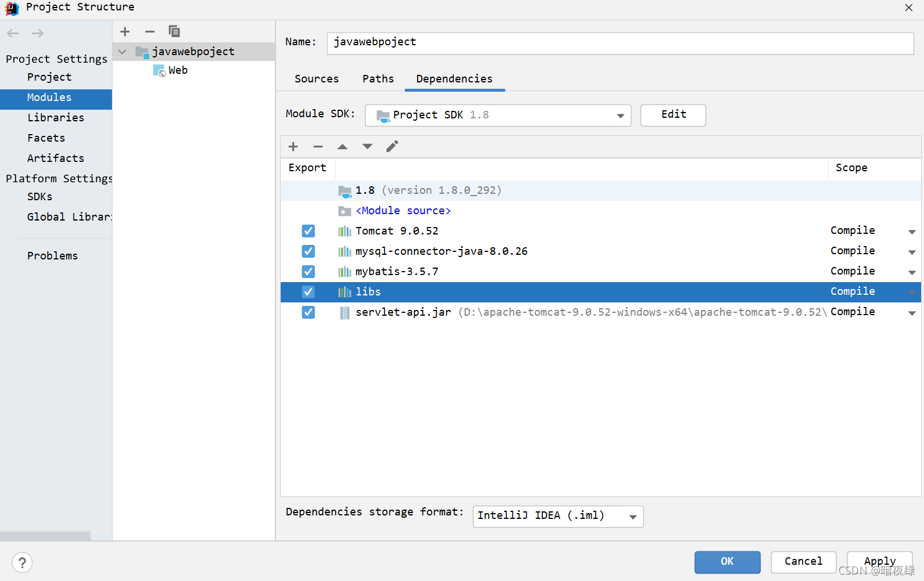This screenshot has width=924, height=581.
Task: Click the Cancel button
Action: 803,562
